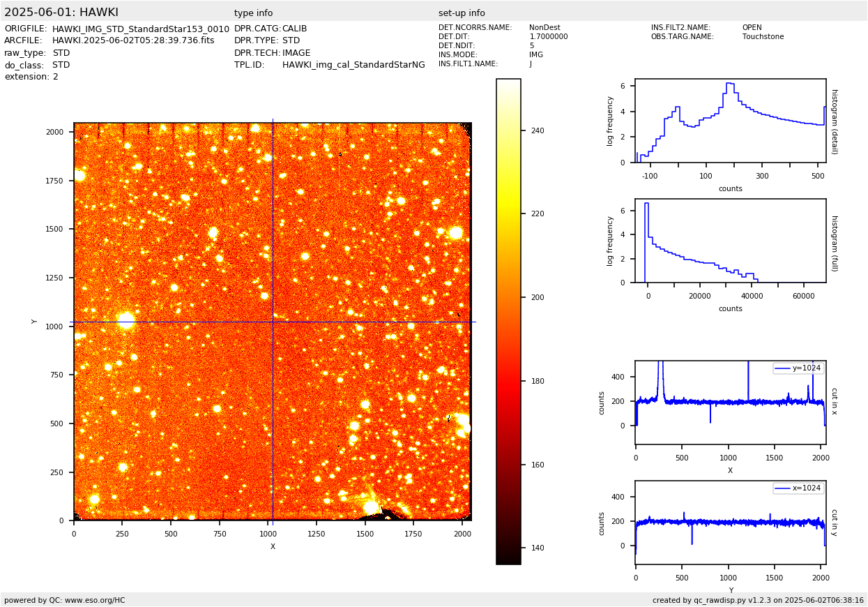Select the histogram (detail) plot
The image size is (868, 607).
(730, 121)
